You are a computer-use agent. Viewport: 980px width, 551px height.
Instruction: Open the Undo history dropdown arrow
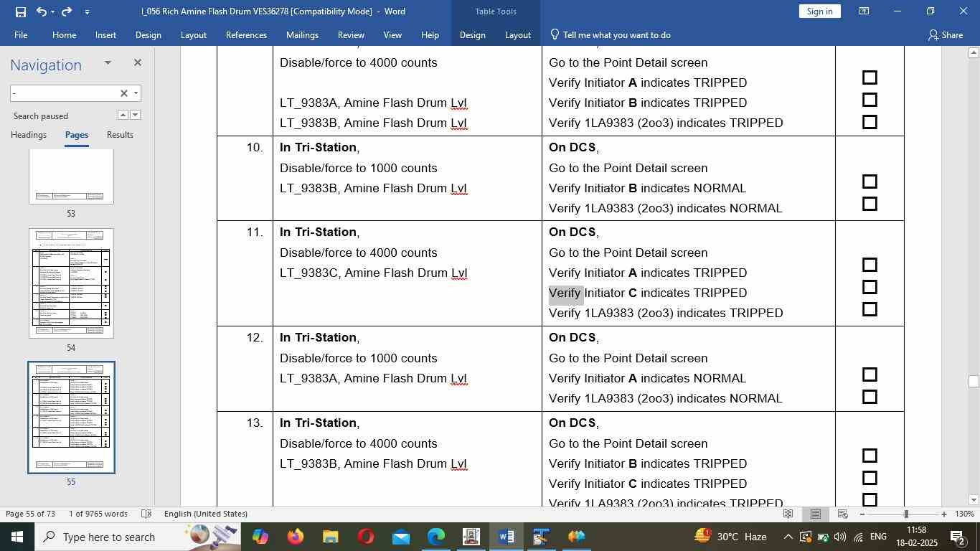tap(53, 11)
